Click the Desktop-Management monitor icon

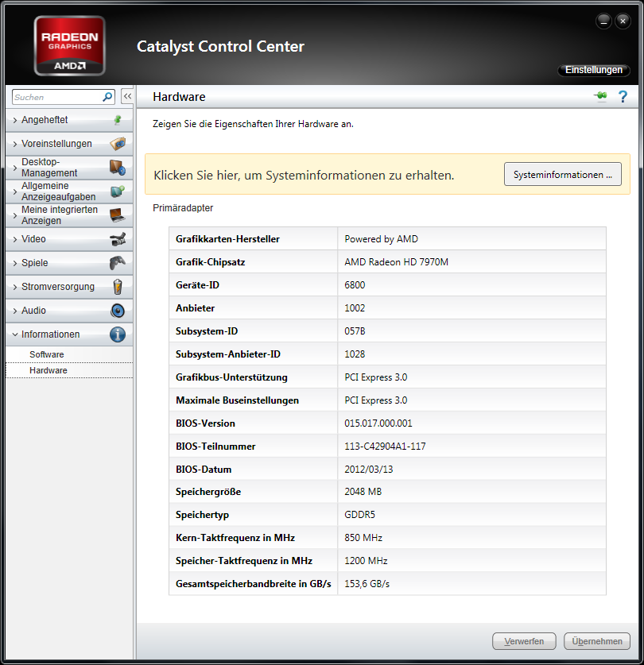pos(118,168)
